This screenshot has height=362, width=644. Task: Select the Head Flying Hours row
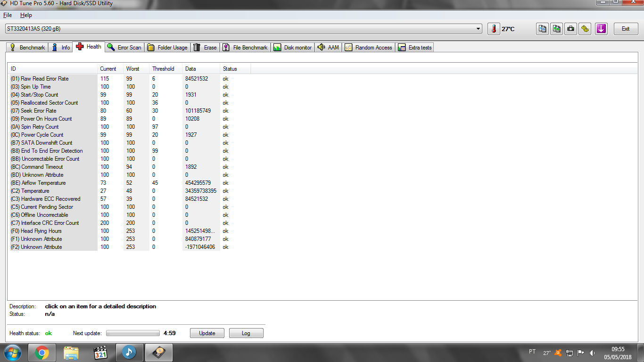click(x=130, y=231)
